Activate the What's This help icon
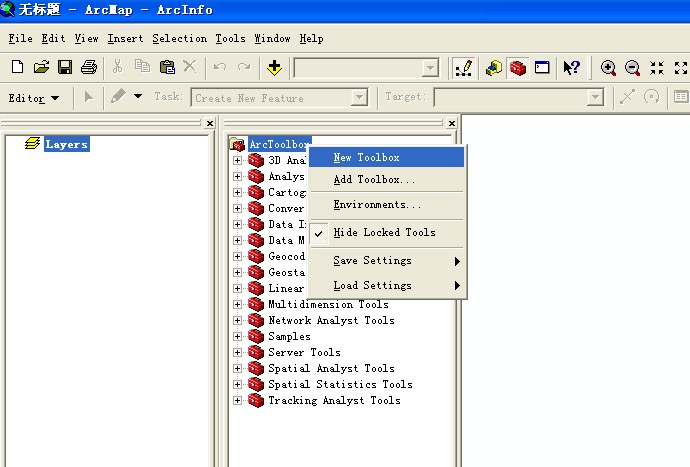This screenshot has height=467, width=690. [572, 67]
